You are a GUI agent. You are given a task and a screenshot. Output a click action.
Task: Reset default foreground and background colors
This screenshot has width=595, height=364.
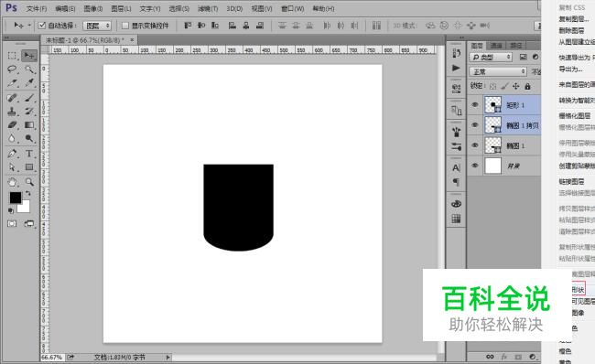pos(11,210)
